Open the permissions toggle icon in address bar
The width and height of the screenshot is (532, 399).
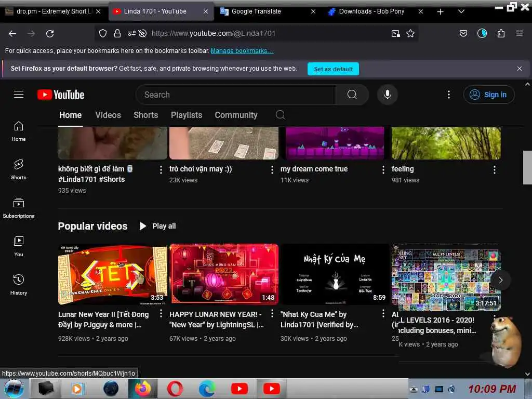pos(132,33)
